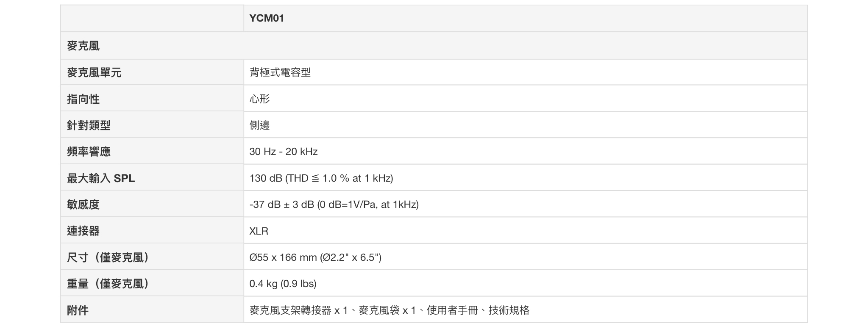Select the 尺寸（僅麥克風）label
Screen dimensions: 868x329
coord(108,257)
